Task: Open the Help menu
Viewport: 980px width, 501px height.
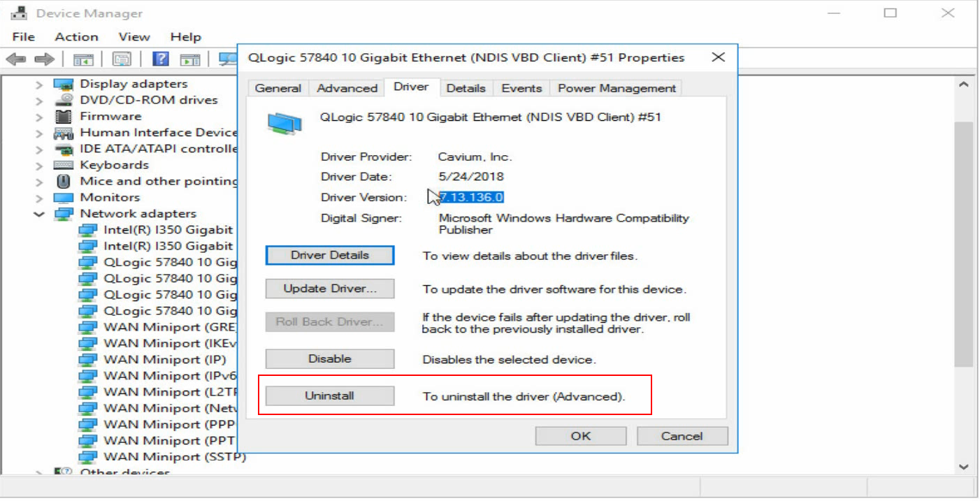Action: coord(185,36)
